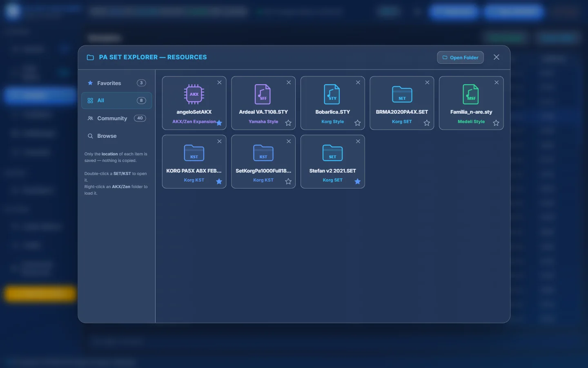Remove SetKorgPa1000Full18 card
Image resolution: width=588 pixels, height=368 pixels.
[x=289, y=141]
